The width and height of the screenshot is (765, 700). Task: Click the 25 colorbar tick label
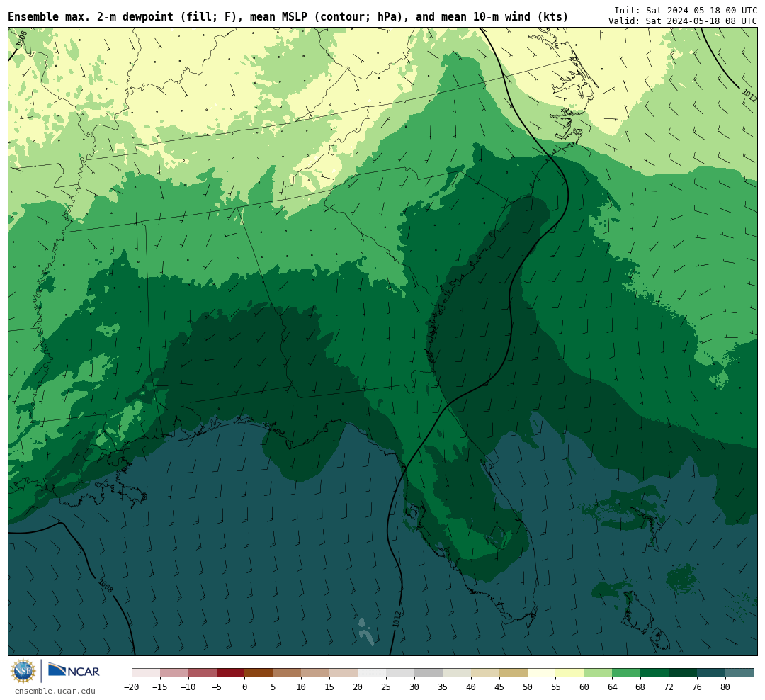387,687
